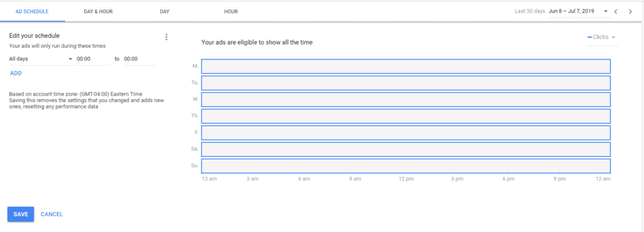Open the three-dot schedule options menu
The width and height of the screenshot is (644, 232).
point(166,37)
